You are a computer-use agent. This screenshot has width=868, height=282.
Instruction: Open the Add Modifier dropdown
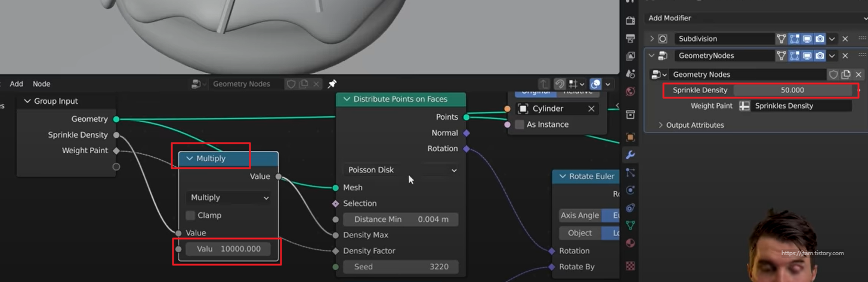tap(756, 18)
